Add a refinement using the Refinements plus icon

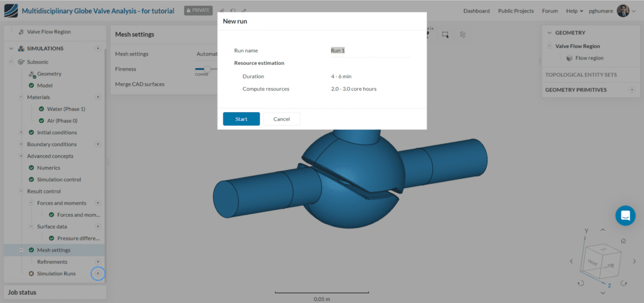[x=97, y=261]
